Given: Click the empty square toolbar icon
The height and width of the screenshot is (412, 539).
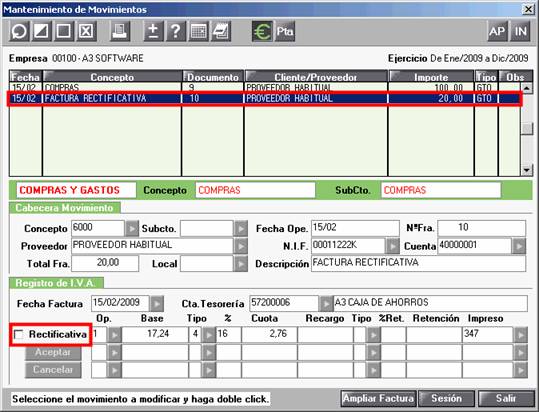Looking at the screenshot, I should click(64, 31).
